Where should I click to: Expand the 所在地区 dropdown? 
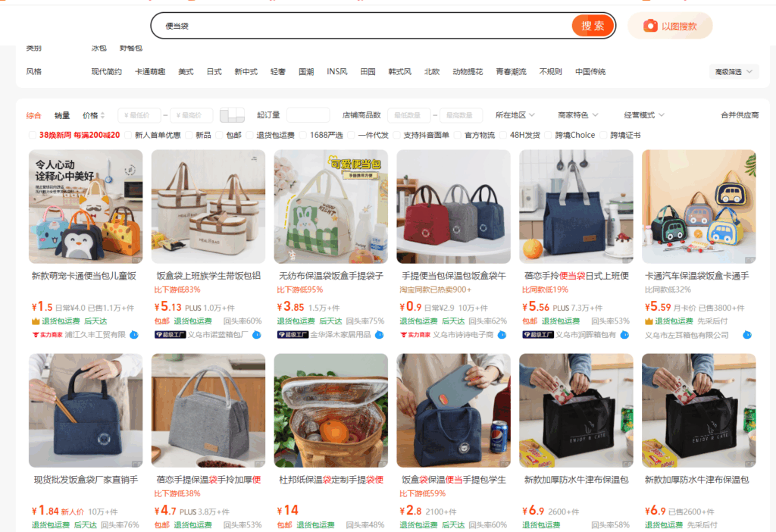pyautogui.click(x=515, y=115)
